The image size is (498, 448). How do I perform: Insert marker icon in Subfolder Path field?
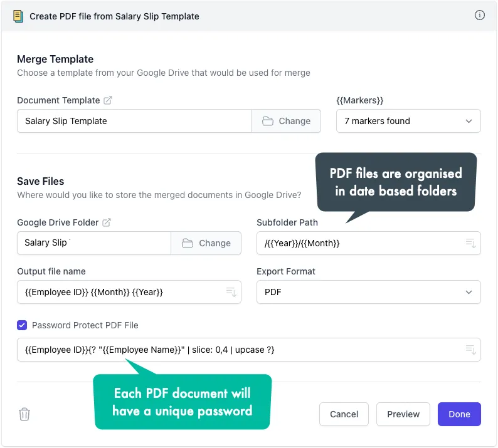(x=470, y=243)
